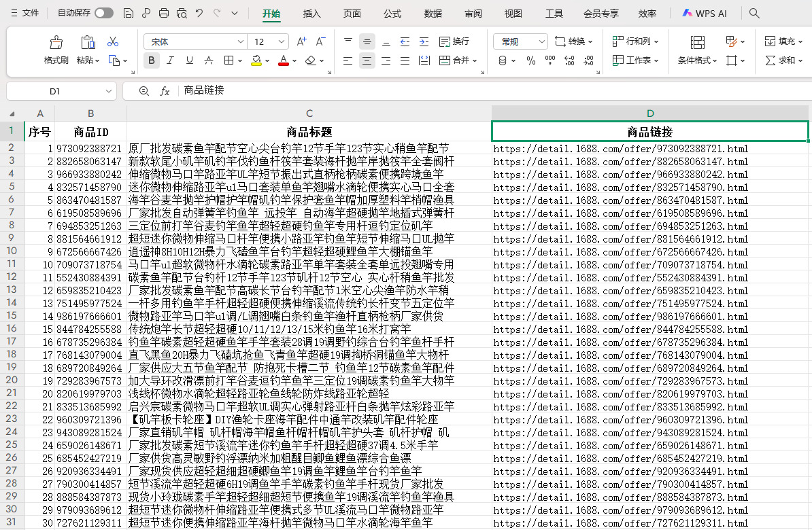The height and width of the screenshot is (530, 812).
Task: Expand the number format dropdown (常规)
Action: point(542,42)
